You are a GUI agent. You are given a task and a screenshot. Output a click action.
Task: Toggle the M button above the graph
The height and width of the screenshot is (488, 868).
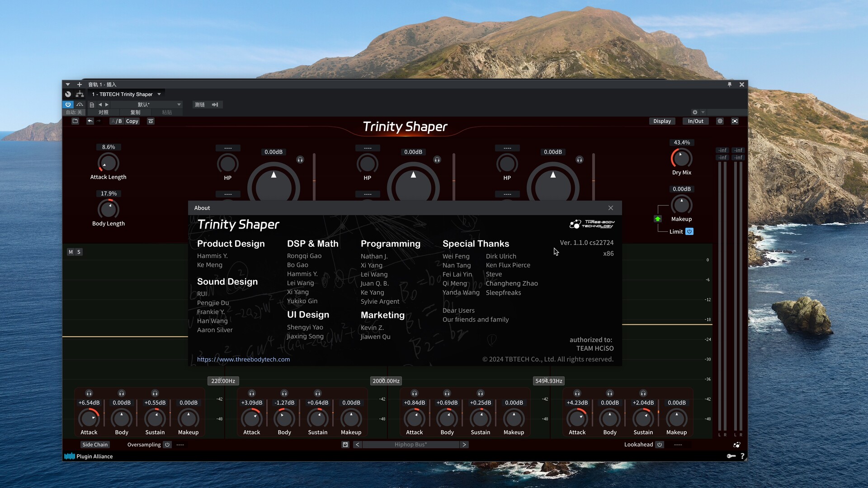point(71,252)
